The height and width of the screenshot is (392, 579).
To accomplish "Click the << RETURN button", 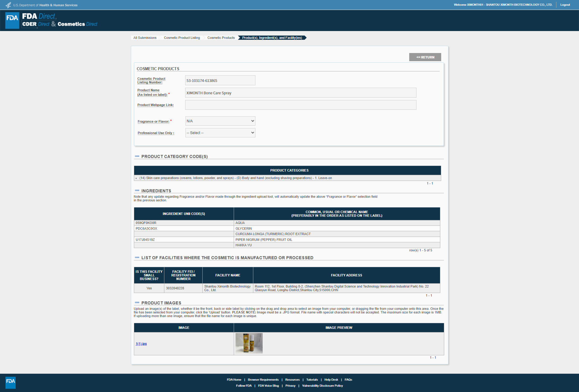I will (x=425, y=57).
